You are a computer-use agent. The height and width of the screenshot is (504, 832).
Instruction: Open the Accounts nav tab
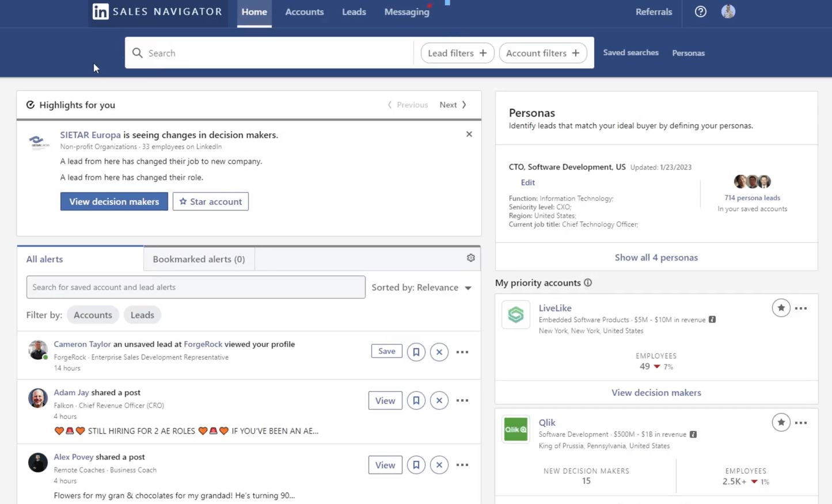tap(305, 12)
